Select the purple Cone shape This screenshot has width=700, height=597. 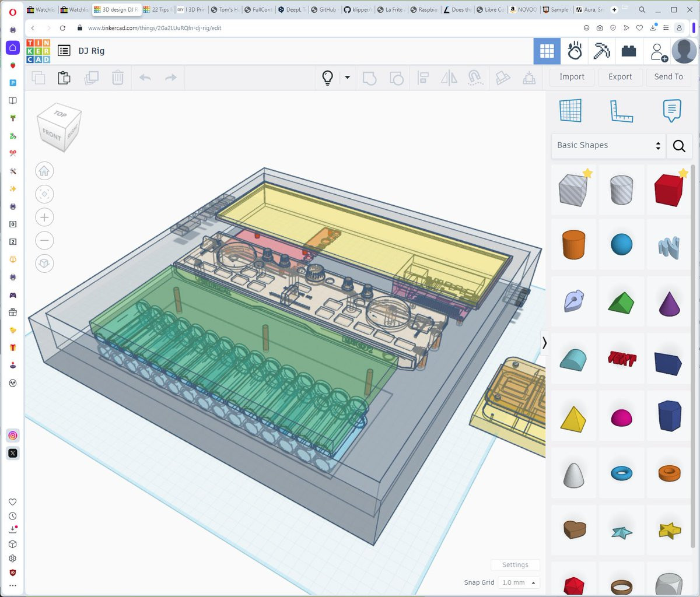[668, 303]
